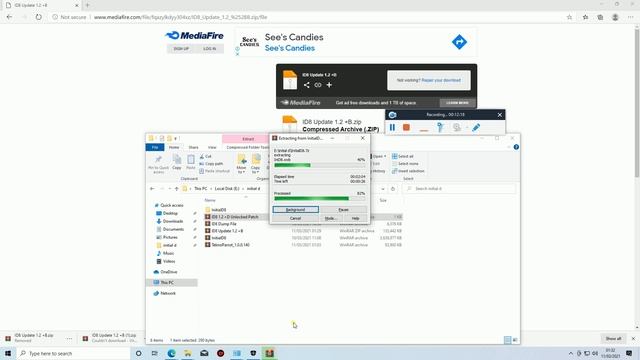This screenshot has width=640, height=360.
Task: Click the MediaFire plus add icon
Action: (329, 85)
